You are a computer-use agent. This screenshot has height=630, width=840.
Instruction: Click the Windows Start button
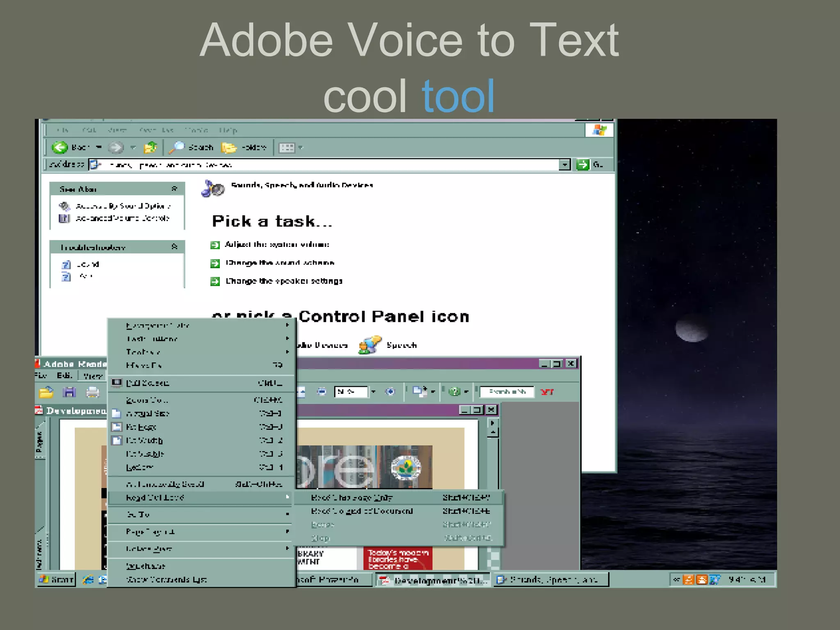pos(56,580)
